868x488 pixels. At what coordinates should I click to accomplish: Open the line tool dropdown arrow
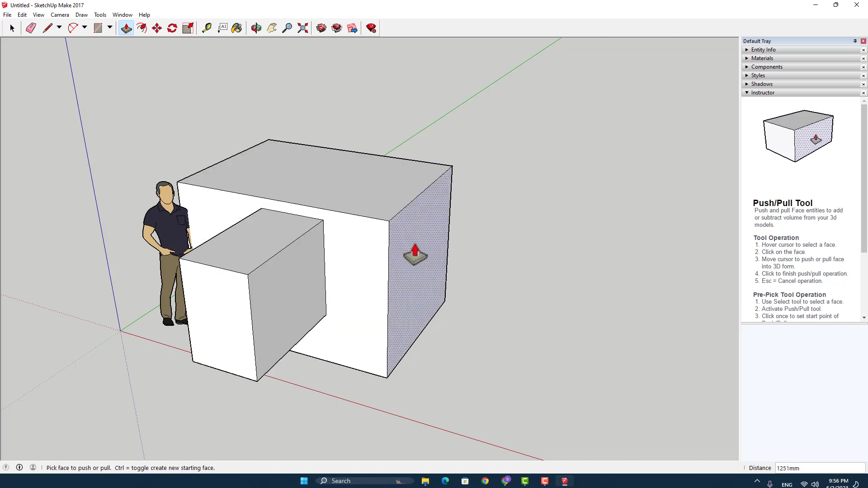click(x=59, y=28)
